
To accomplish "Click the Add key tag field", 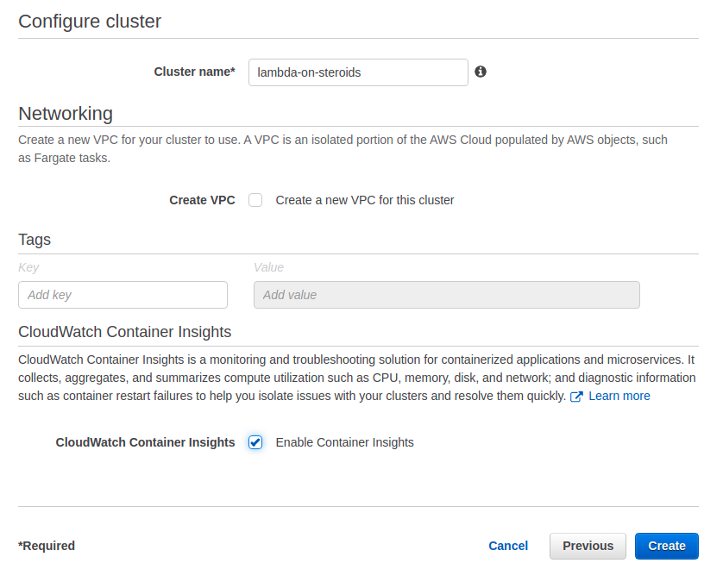I will 123,295.
